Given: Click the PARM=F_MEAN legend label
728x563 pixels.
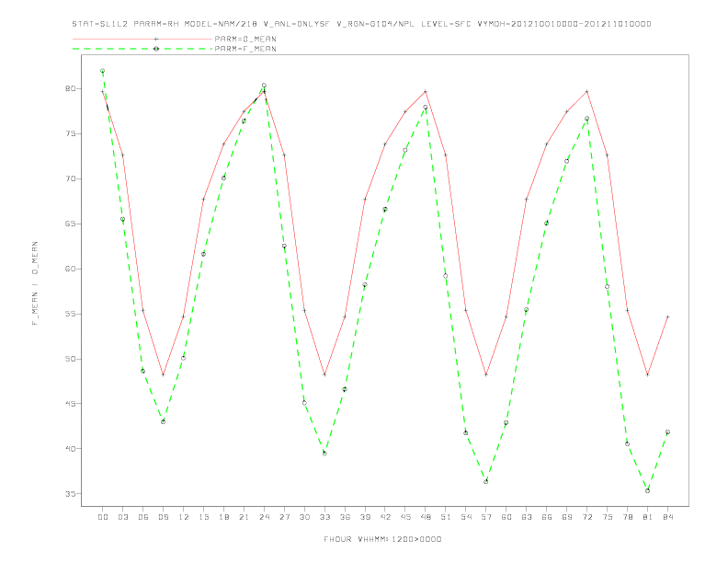Looking at the screenshot, I should click(245, 49).
